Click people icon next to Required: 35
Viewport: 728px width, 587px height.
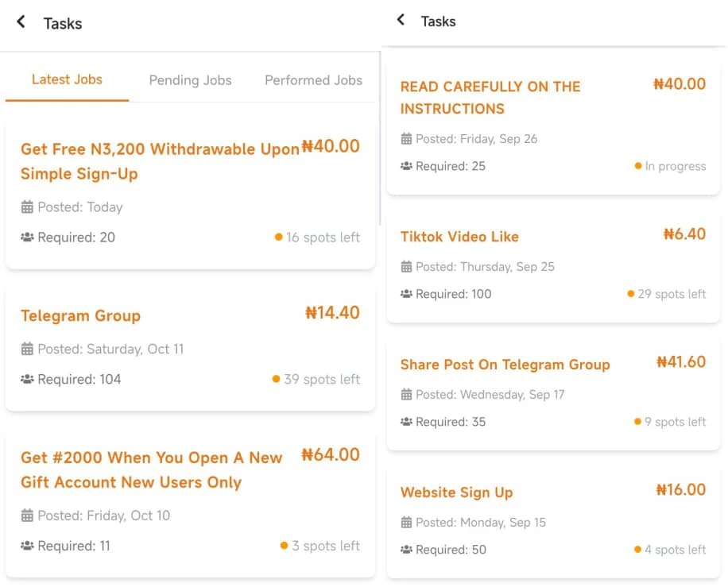pos(406,422)
